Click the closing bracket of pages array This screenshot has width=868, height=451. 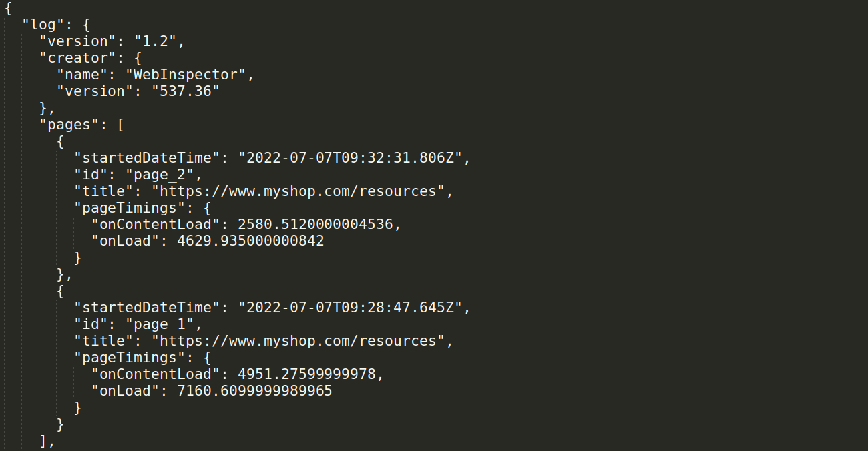pyautogui.click(x=43, y=441)
